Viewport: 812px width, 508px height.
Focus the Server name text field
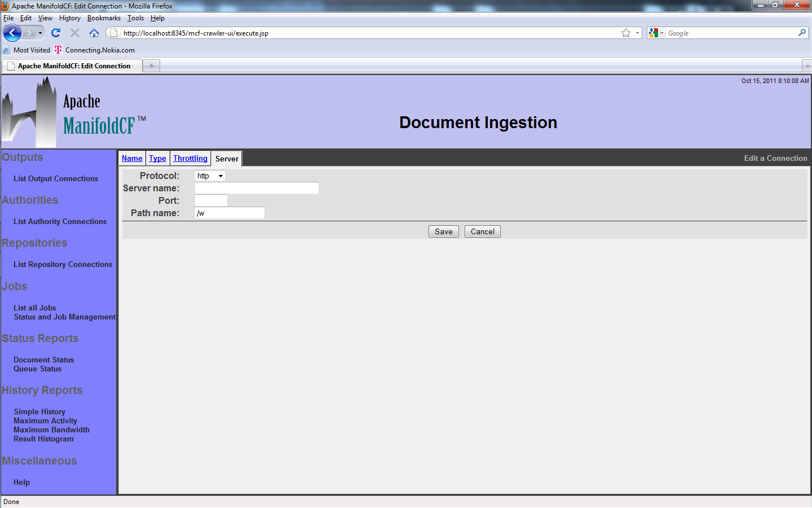coord(257,189)
